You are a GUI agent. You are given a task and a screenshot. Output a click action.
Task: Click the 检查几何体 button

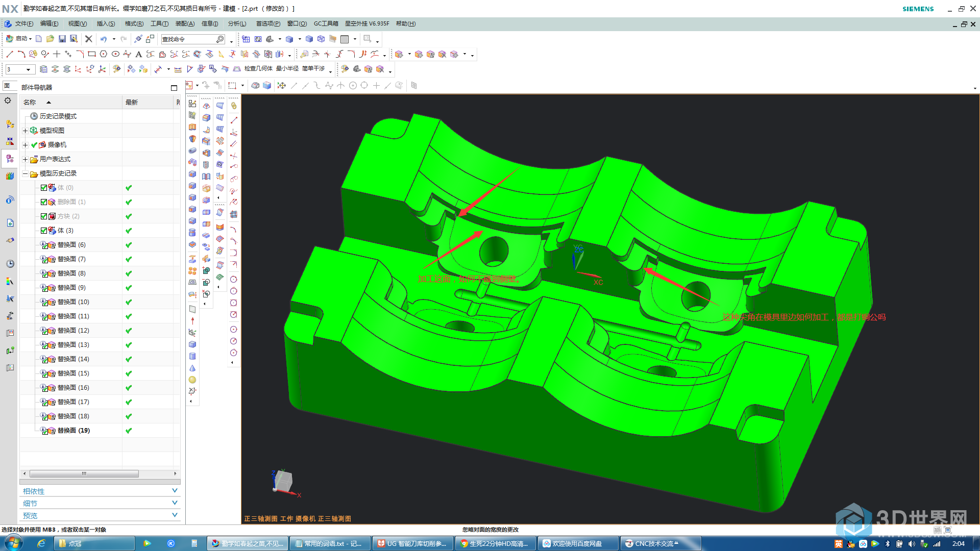point(258,69)
